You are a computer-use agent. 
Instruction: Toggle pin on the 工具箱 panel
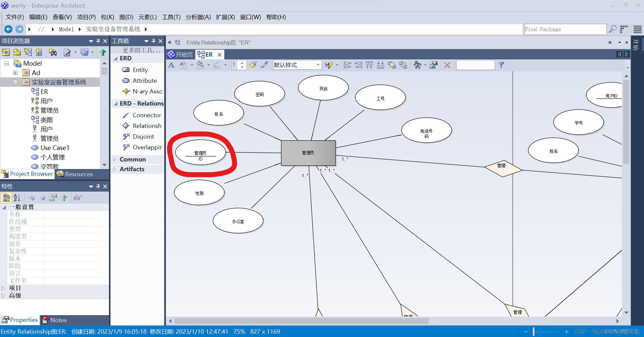tap(153, 41)
